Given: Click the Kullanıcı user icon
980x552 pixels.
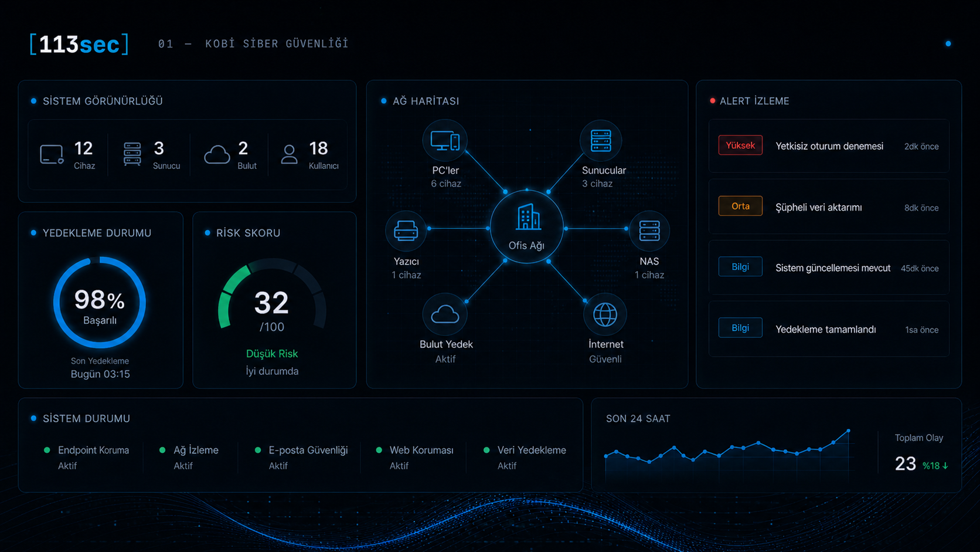Looking at the screenshot, I should pyautogui.click(x=289, y=154).
